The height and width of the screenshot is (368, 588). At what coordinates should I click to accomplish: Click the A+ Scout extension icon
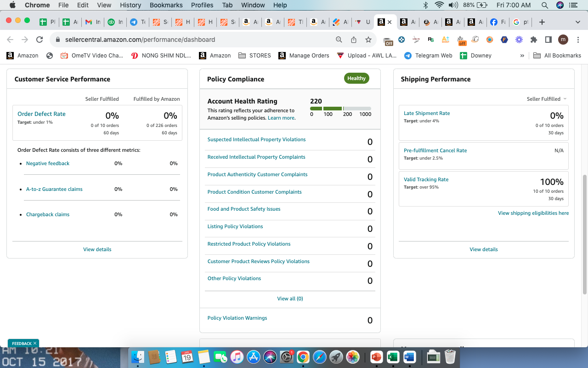[x=445, y=40]
